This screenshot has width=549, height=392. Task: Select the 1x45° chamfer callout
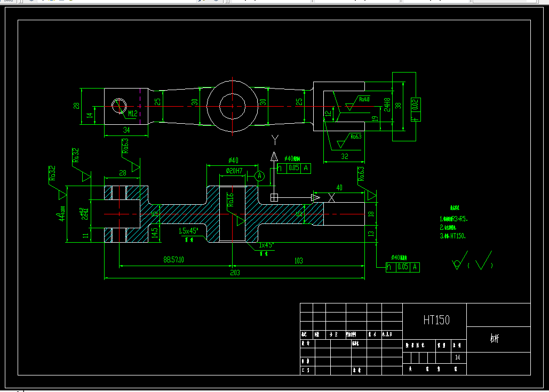pos(266,245)
